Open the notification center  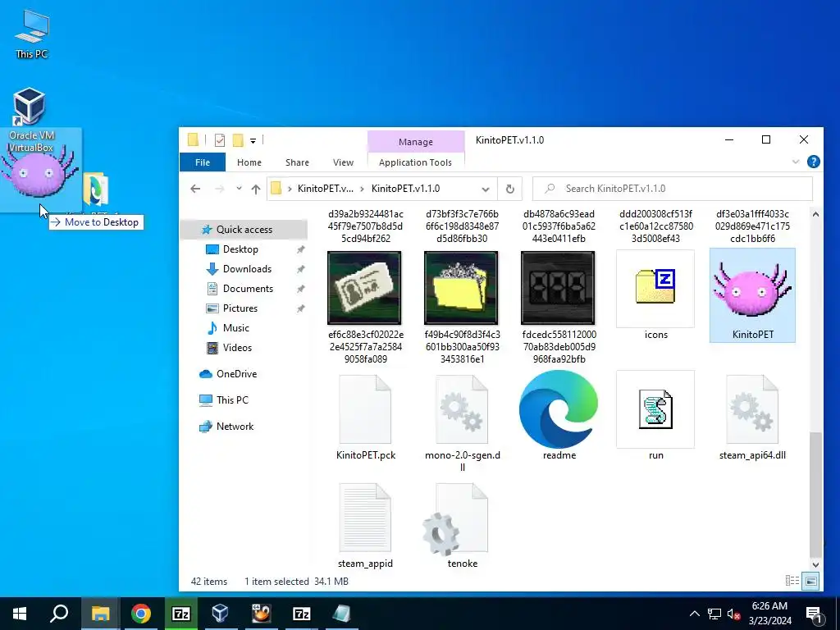click(x=815, y=614)
